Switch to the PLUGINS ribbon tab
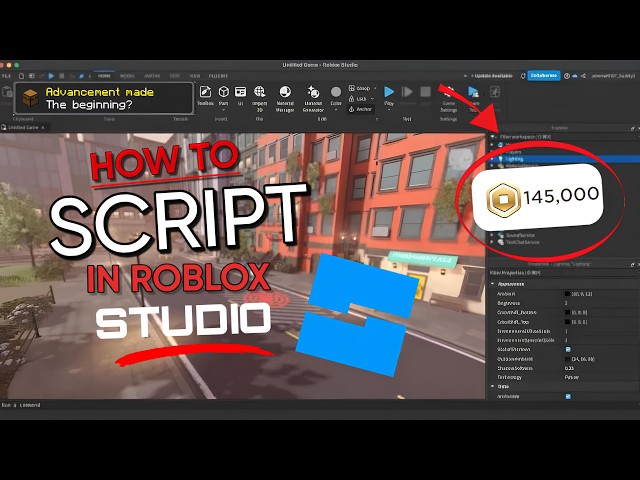 pos(218,76)
